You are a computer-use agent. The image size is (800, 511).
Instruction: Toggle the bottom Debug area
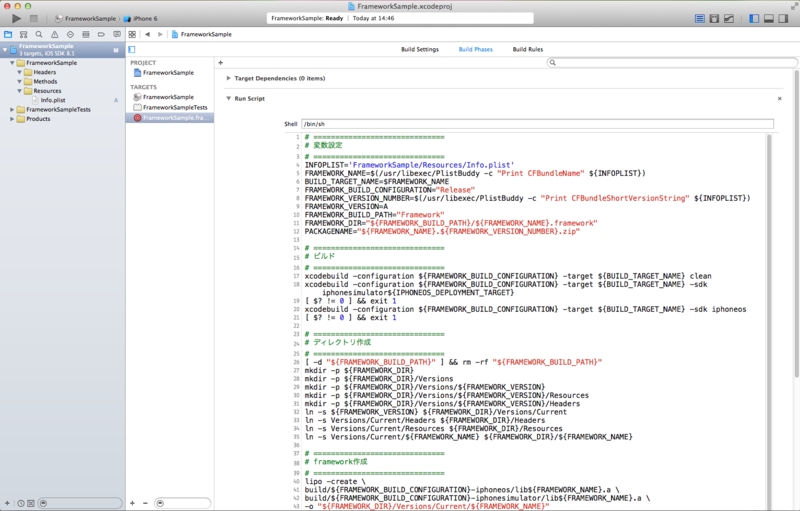(769, 18)
